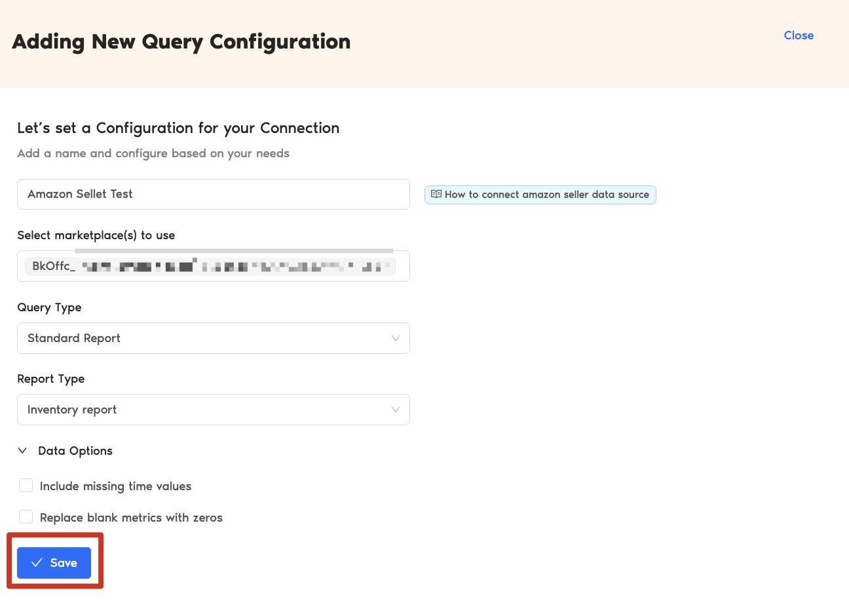Image resolution: width=849 pixels, height=616 pixels.
Task: Open the Inventory report dropdown
Action: pyautogui.click(x=213, y=410)
